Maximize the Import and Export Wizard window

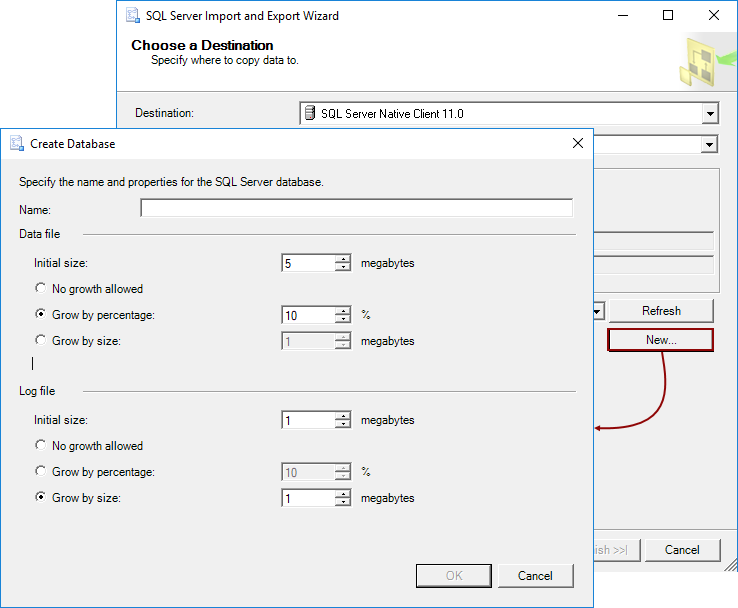(668, 16)
